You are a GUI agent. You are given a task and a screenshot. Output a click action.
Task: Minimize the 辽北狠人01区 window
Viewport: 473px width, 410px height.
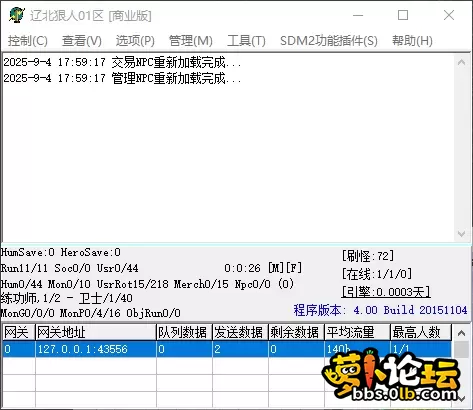pyautogui.click(x=358, y=15)
